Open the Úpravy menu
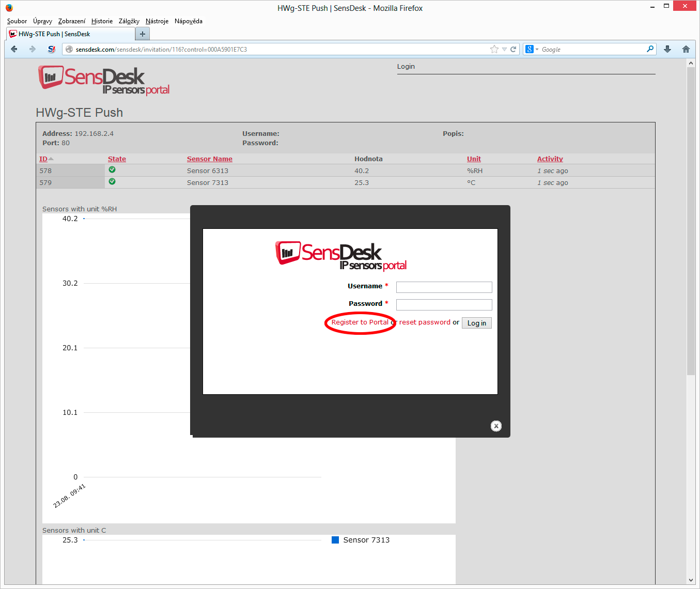The height and width of the screenshot is (589, 700). (42, 21)
